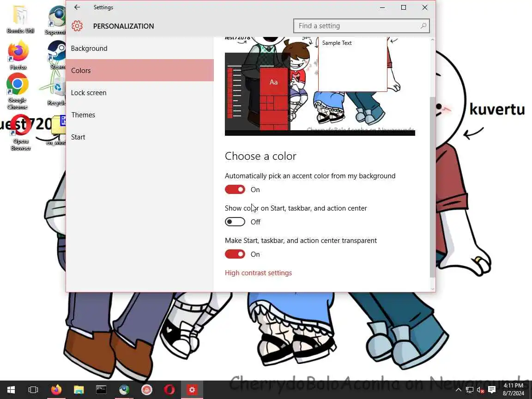Select the Google Chrome desktop shortcut

point(17,91)
